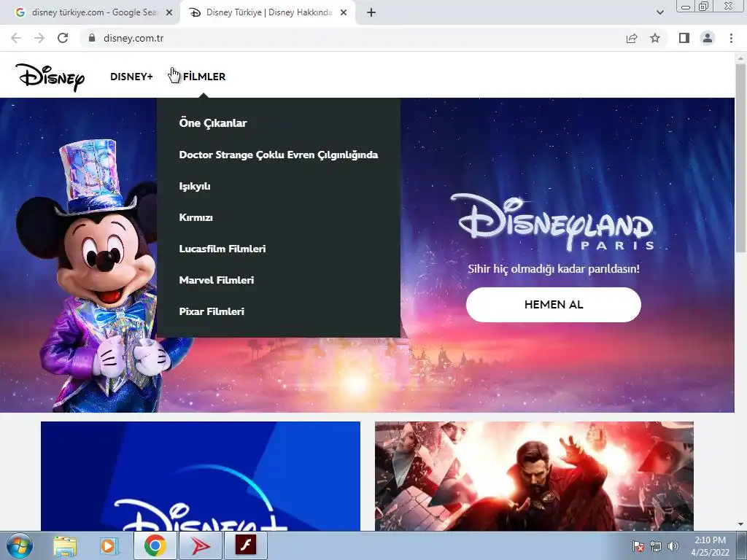Go back using the browser back arrow
The width and height of the screenshot is (747, 560).
(x=16, y=38)
